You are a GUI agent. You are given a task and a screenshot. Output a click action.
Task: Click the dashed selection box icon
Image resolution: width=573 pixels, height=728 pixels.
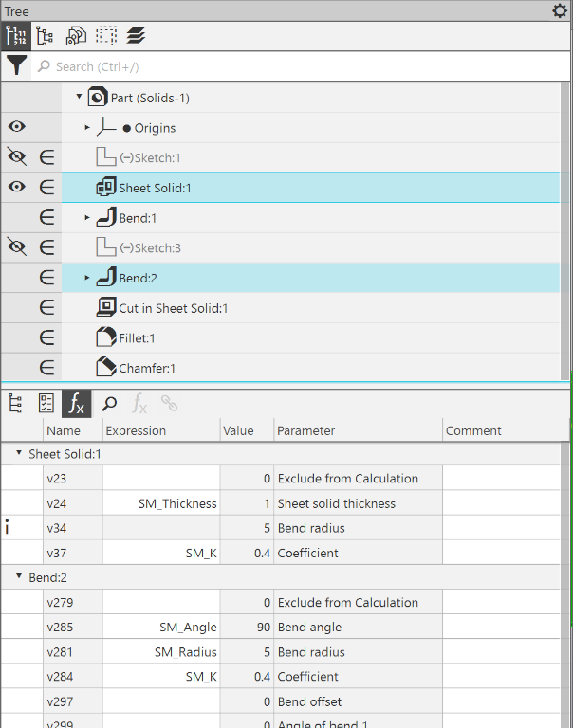[105, 36]
